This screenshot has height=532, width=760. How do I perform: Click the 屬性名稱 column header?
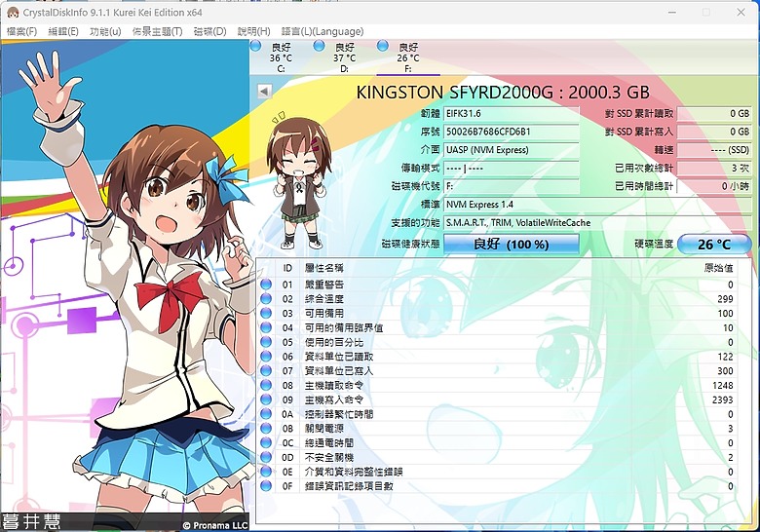(323, 268)
